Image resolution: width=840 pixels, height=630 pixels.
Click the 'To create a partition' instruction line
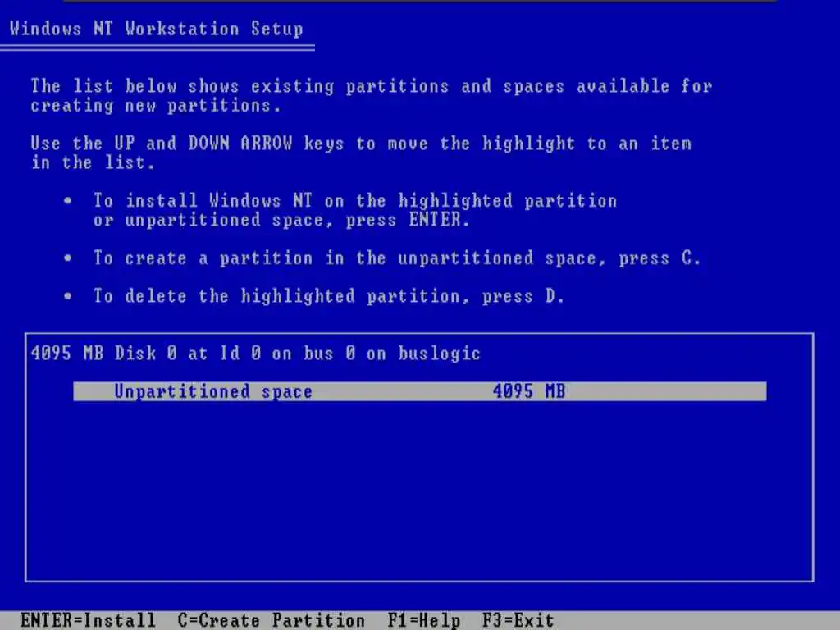click(x=397, y=258)
